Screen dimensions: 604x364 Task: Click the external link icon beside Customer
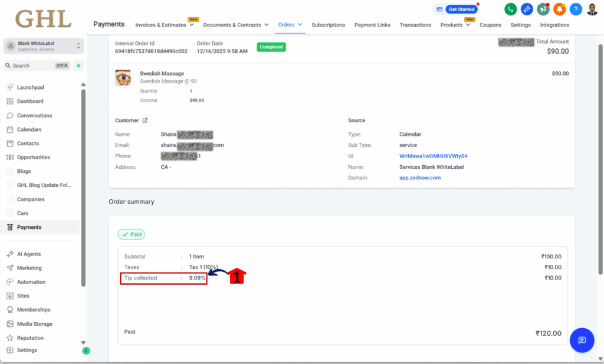[x=145, y=120]
